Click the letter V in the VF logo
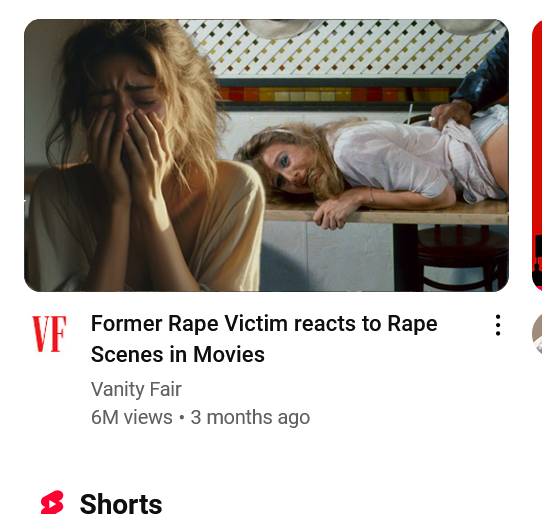The width and height of the screenshot is (542, 514). point(41,334)
